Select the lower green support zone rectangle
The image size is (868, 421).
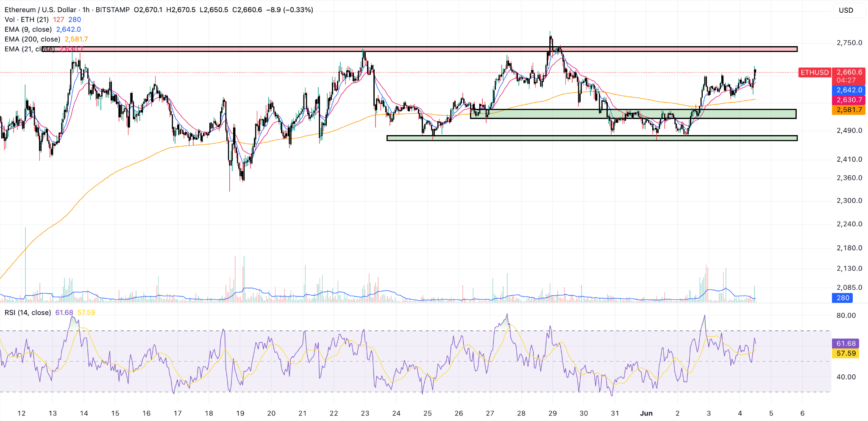pos(592,138)
